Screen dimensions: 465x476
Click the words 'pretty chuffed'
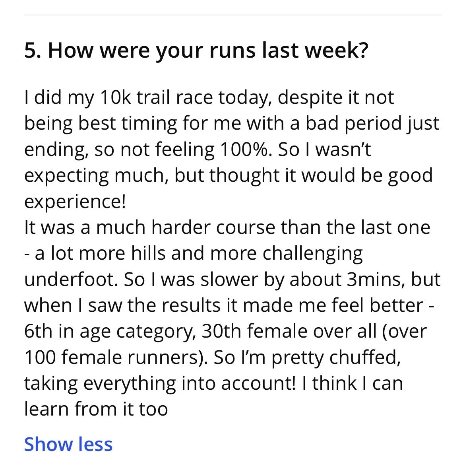coord(336,357)
